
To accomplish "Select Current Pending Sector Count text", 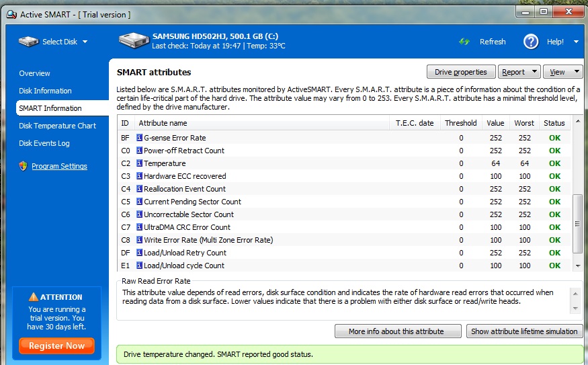I will pos(192,202).
